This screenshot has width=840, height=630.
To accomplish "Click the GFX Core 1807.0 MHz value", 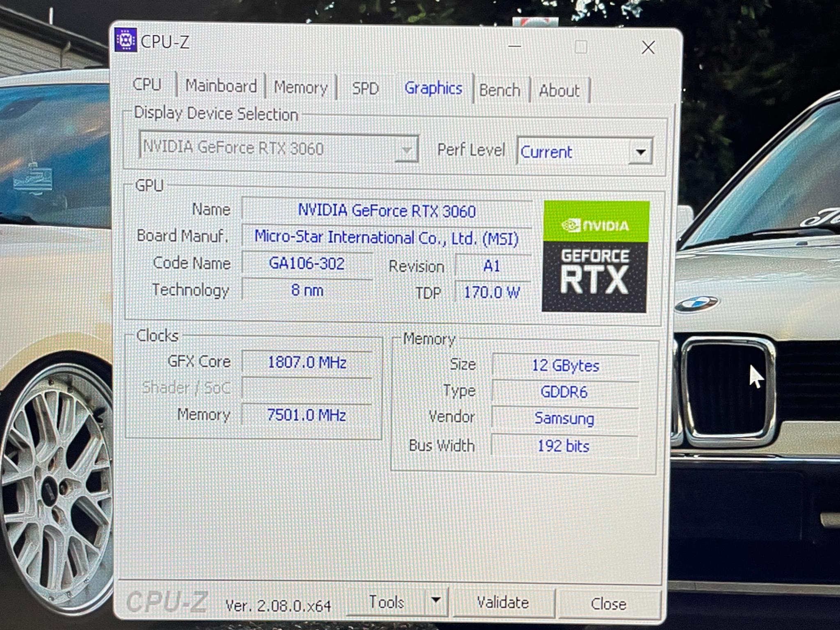I will pos(307,362).
